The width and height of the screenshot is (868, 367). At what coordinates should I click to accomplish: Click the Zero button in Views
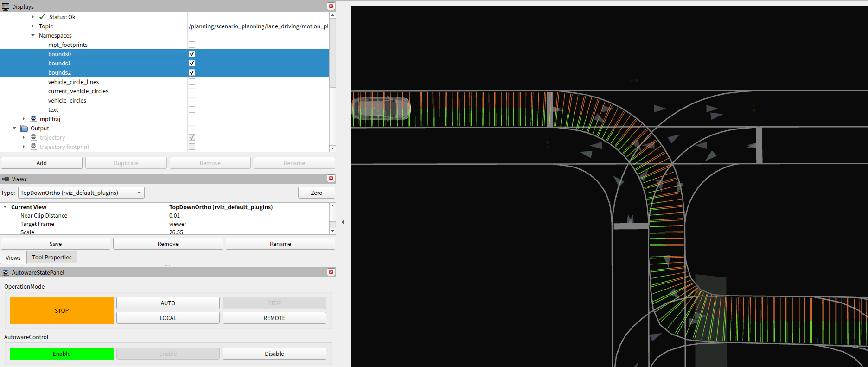[316, 193]
